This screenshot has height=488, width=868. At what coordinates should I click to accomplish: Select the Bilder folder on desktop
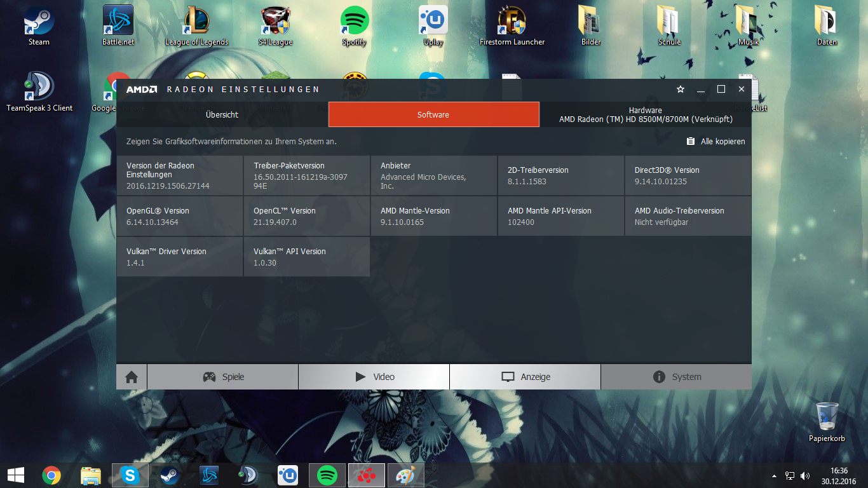coord(591,26)
